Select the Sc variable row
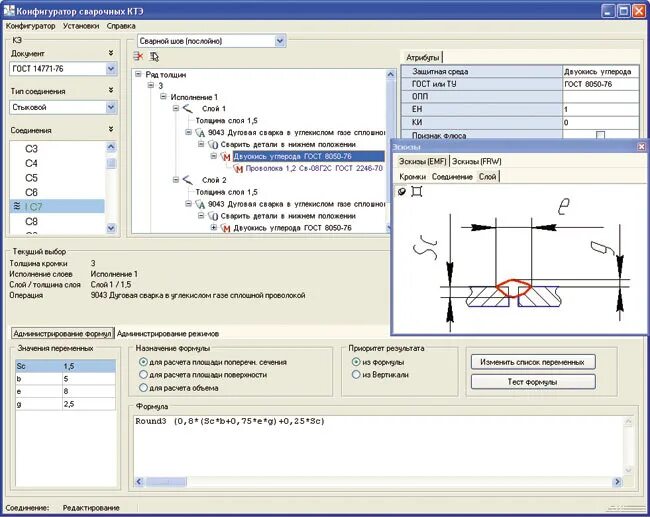650x517 pixels. point(65,366)
